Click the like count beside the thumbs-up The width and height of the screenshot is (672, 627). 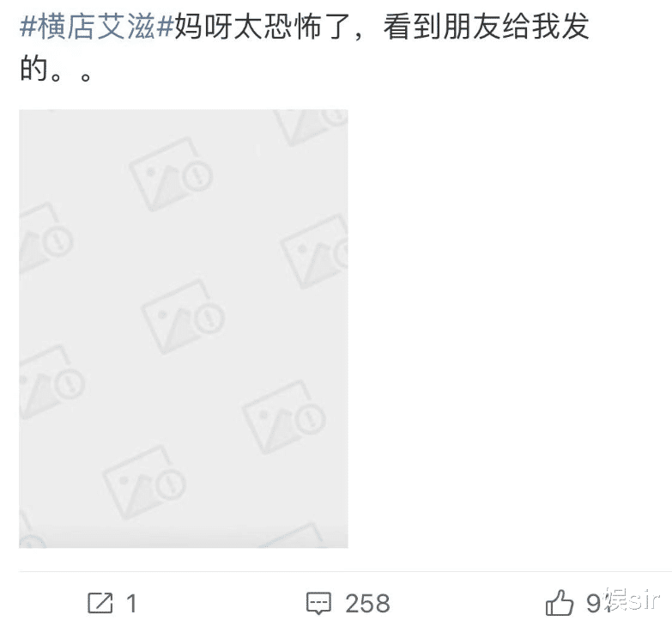594,604
